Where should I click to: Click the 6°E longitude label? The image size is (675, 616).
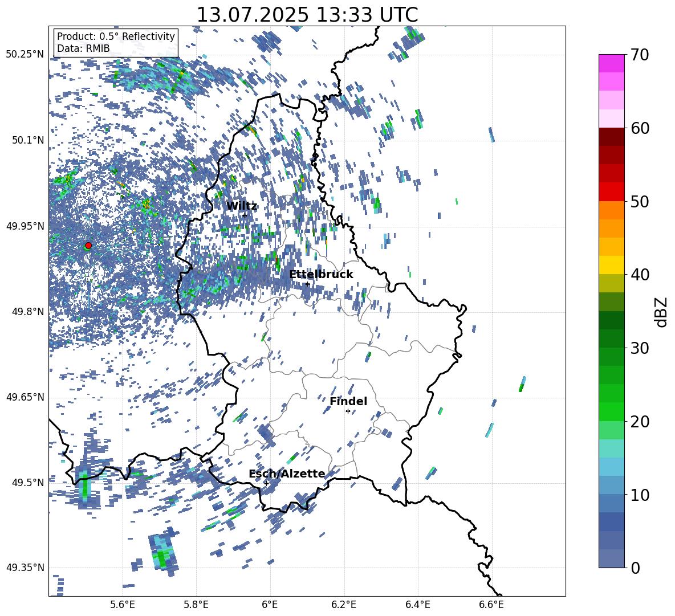(270, 605)
